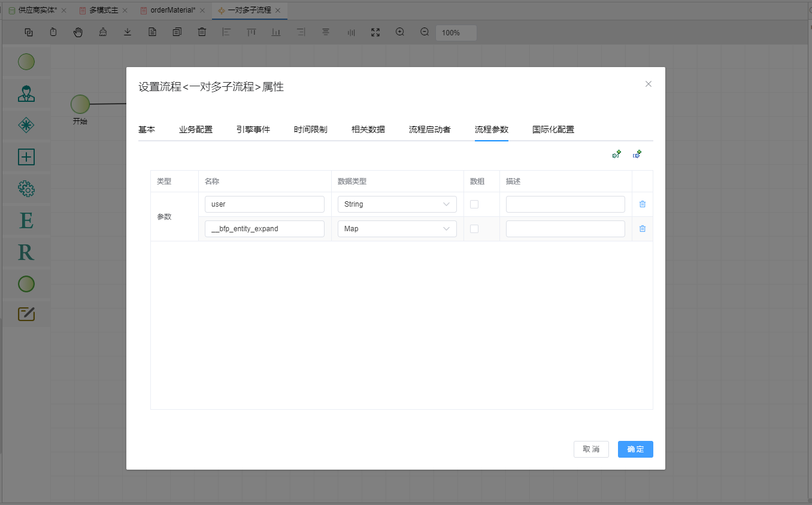The image size is (812, 505).
Task: Delete the __bfp_entity_expand parameter row
Action: 642,229
